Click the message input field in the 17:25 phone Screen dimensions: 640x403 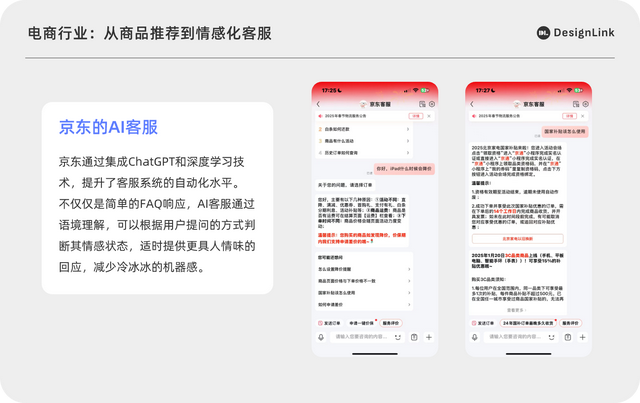click(x=367, y=337)
